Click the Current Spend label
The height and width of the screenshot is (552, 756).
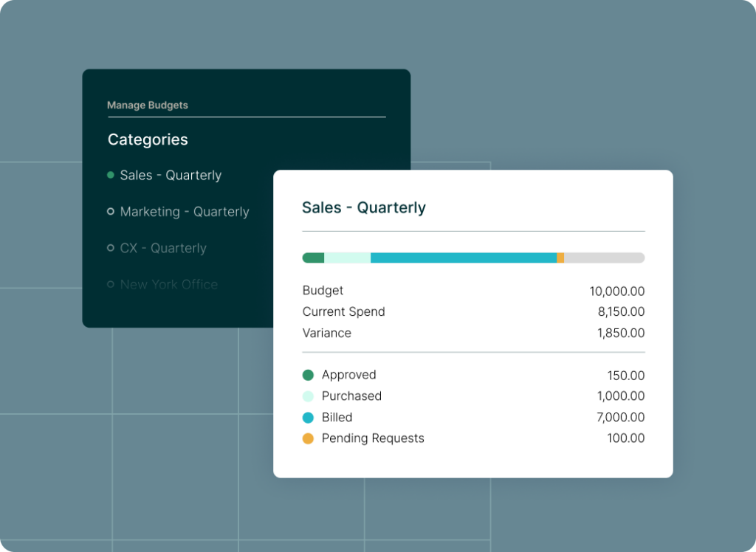(343, 311)
